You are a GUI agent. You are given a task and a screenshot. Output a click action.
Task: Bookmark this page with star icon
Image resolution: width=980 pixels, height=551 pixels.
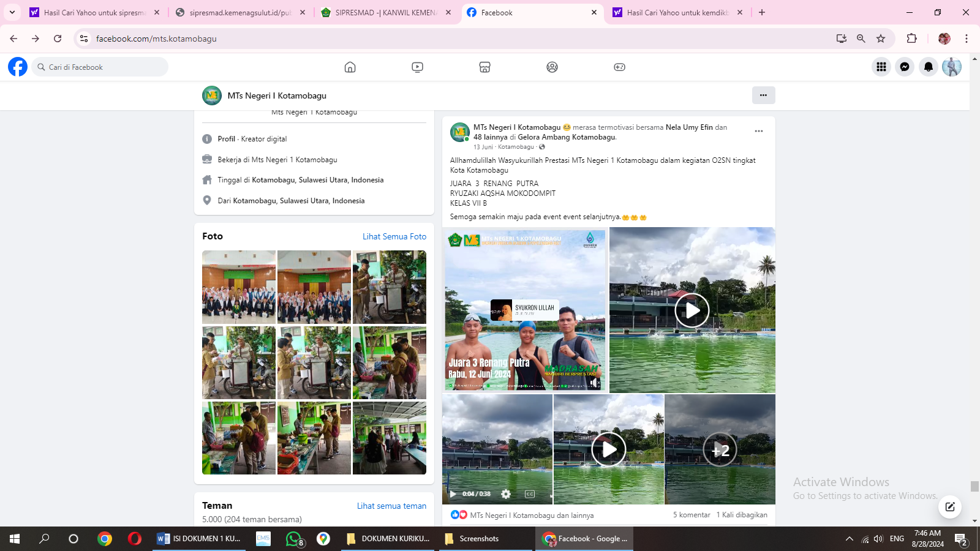pyautogui.click(x=881, y=39)
